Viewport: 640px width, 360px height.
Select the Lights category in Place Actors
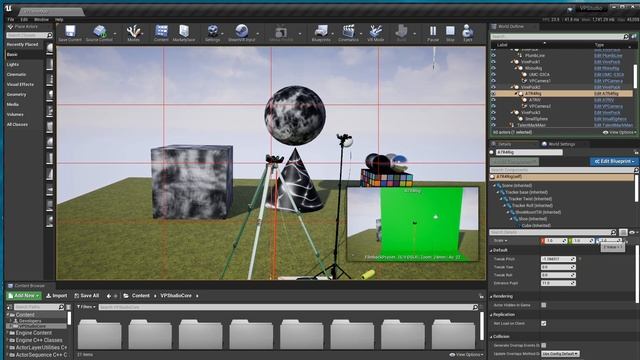[x=13, y=64]
